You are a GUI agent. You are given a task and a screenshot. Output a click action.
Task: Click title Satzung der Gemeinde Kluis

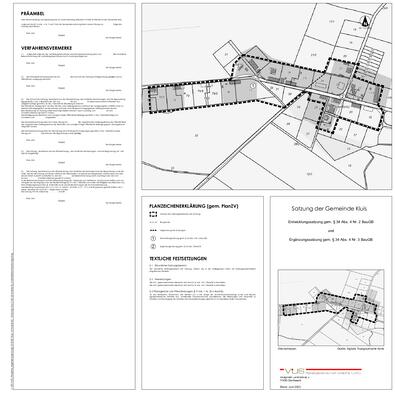point(329,209)
